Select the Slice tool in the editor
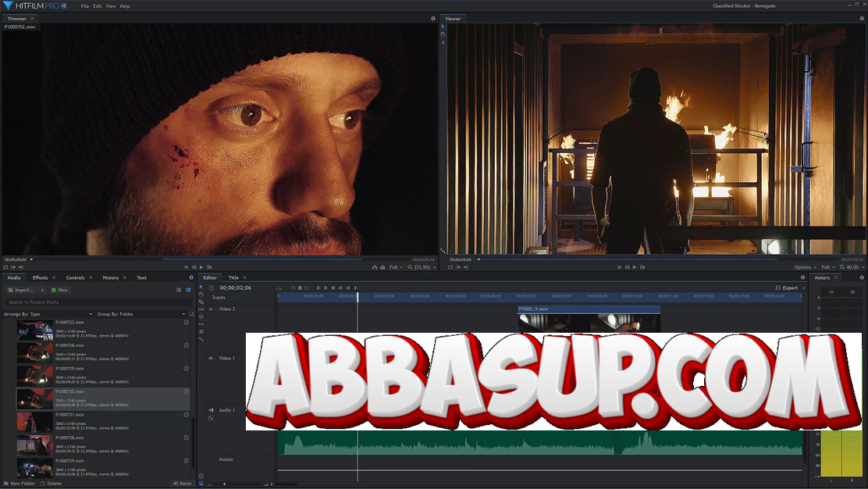Screen dimensions: 868x489 [x=201, y=302]
